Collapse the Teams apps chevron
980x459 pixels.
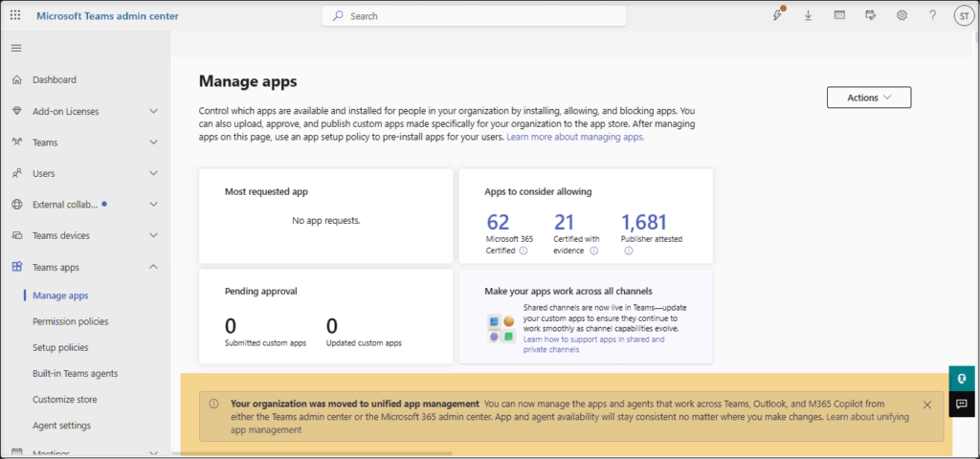154,268
